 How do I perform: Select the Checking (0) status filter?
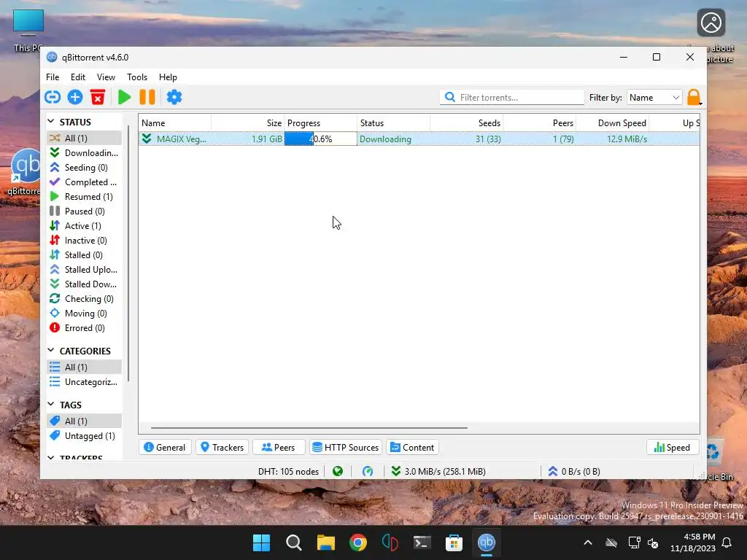pos(85,299)
